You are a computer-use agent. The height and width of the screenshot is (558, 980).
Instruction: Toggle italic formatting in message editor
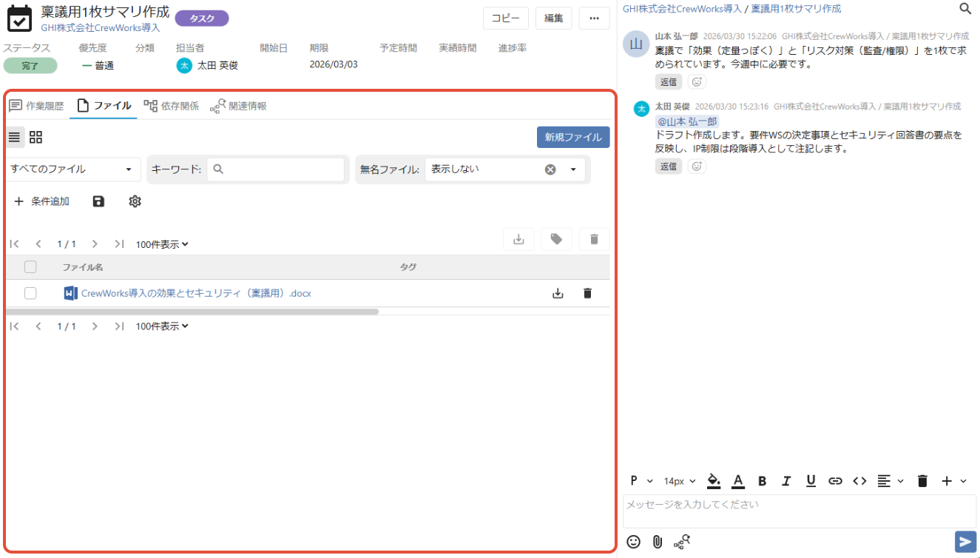pos(786,481)
